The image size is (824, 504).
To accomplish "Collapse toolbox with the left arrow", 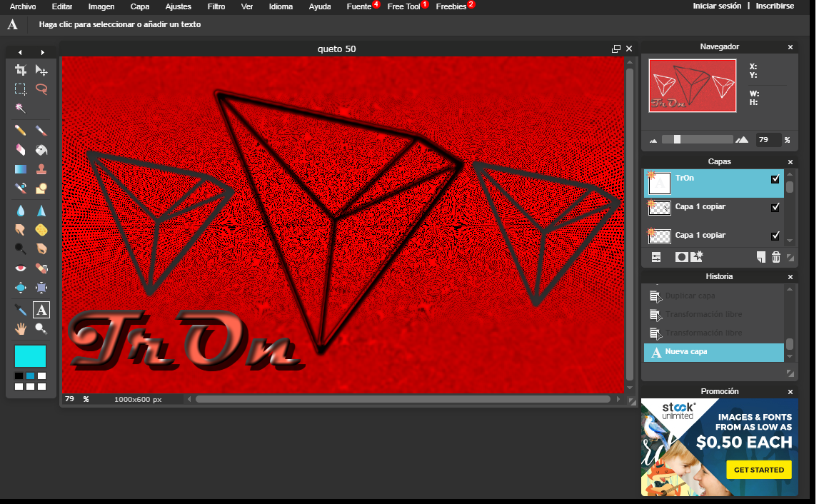I will tap(20, 52).
